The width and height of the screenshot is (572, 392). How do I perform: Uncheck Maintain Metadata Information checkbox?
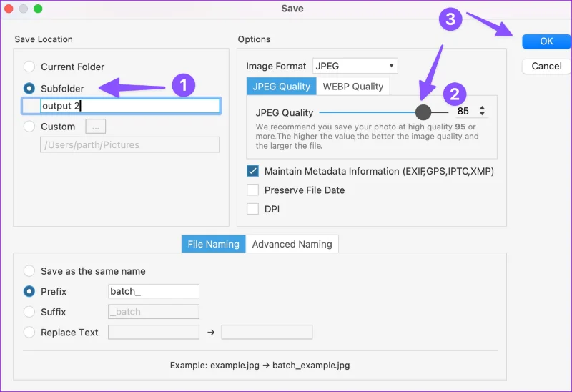point(252,171)
